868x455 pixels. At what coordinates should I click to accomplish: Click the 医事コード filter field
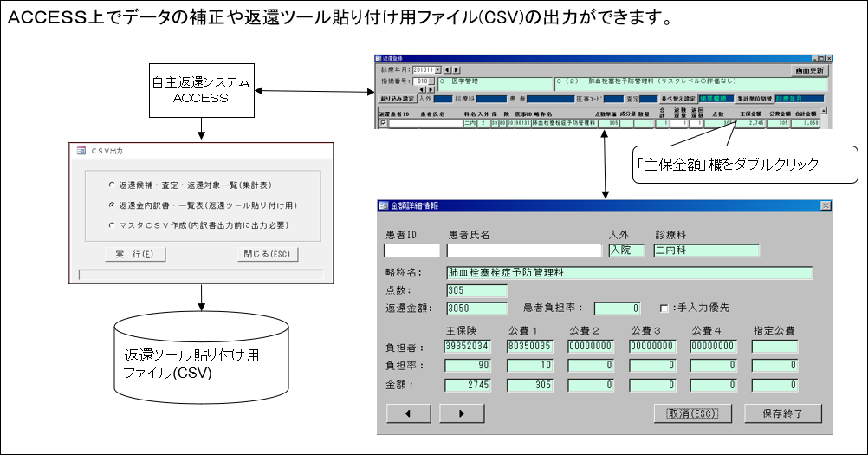[x=613, y=99]
